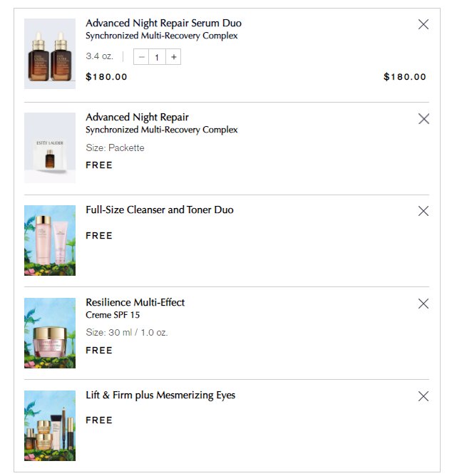Open the Advanced Night Repair packette title
The image size is (452, 476).
[137, 117]
